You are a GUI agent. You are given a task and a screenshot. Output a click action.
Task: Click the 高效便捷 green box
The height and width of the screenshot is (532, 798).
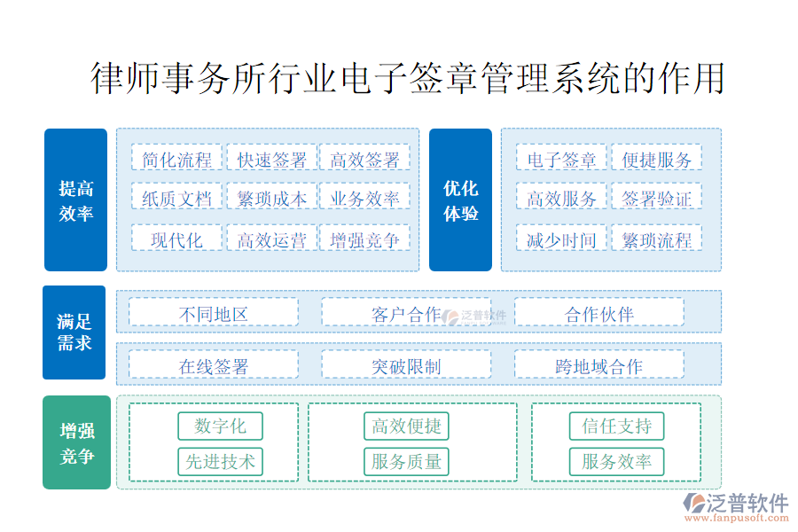(x=406, y=426)
